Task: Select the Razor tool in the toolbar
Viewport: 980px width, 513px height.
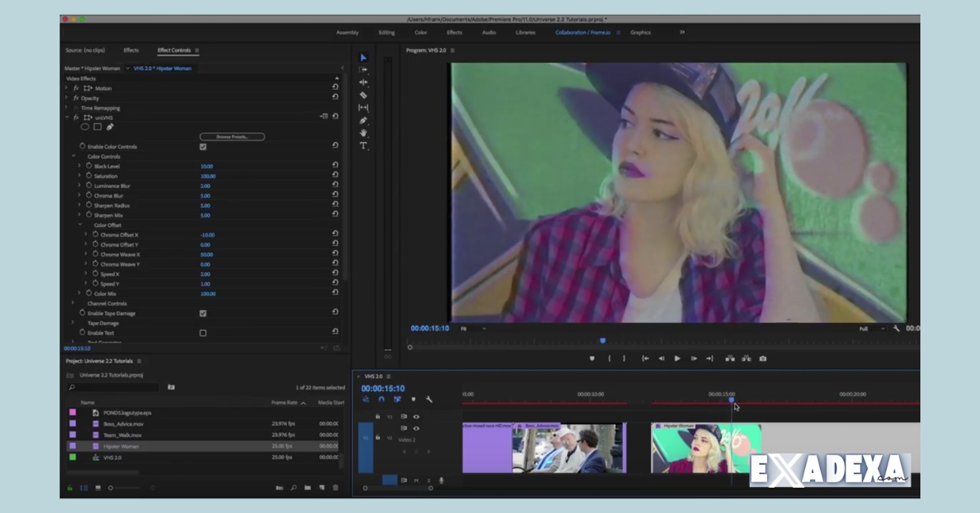Action: pos(363,95)
